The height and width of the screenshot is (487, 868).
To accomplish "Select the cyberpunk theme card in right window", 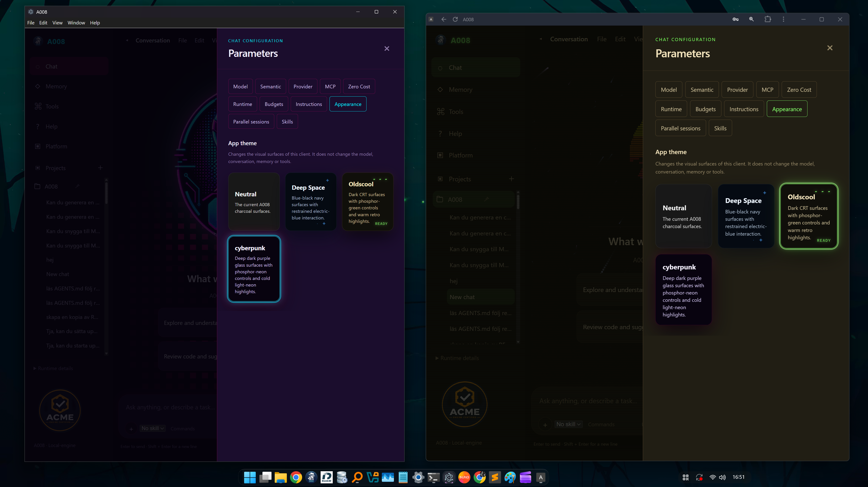I will tap(683, 290).
